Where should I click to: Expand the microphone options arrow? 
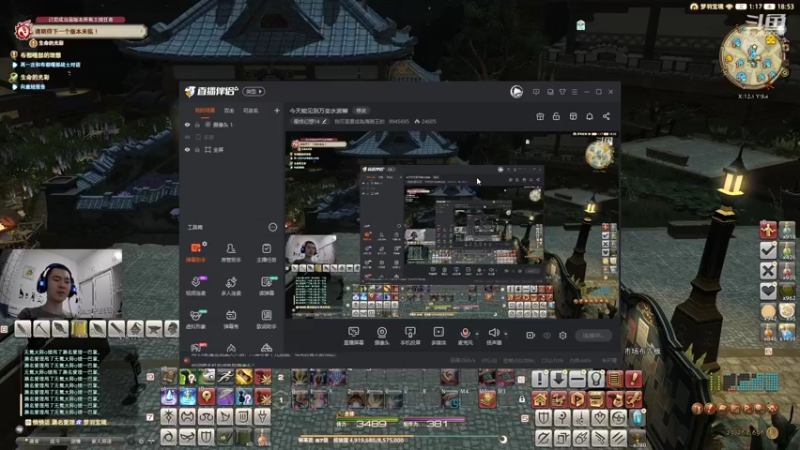(477, 334)
